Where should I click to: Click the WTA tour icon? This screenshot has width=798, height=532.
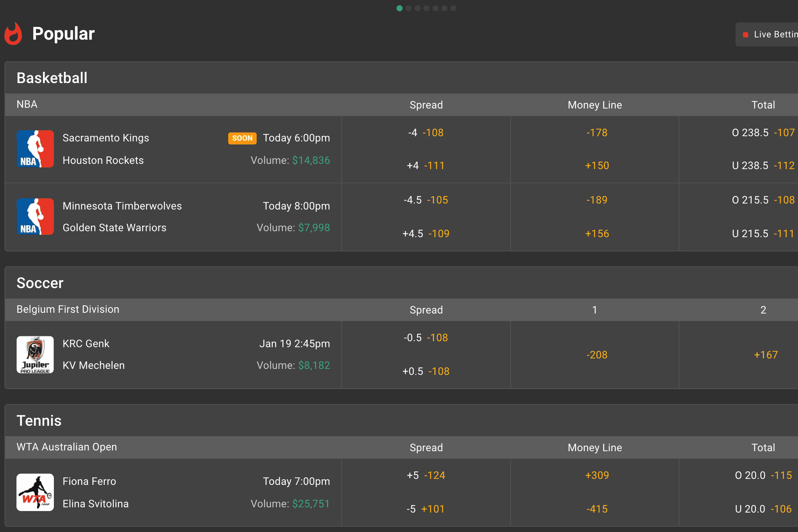[x=35, y=492]
